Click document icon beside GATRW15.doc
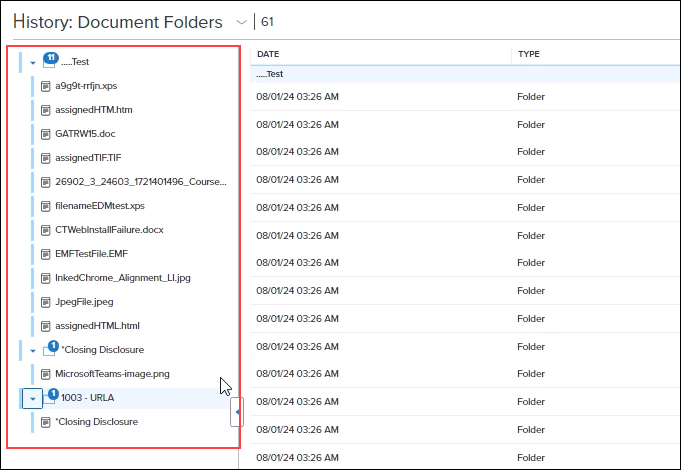 pyautogui.click(x=46, y=134)
